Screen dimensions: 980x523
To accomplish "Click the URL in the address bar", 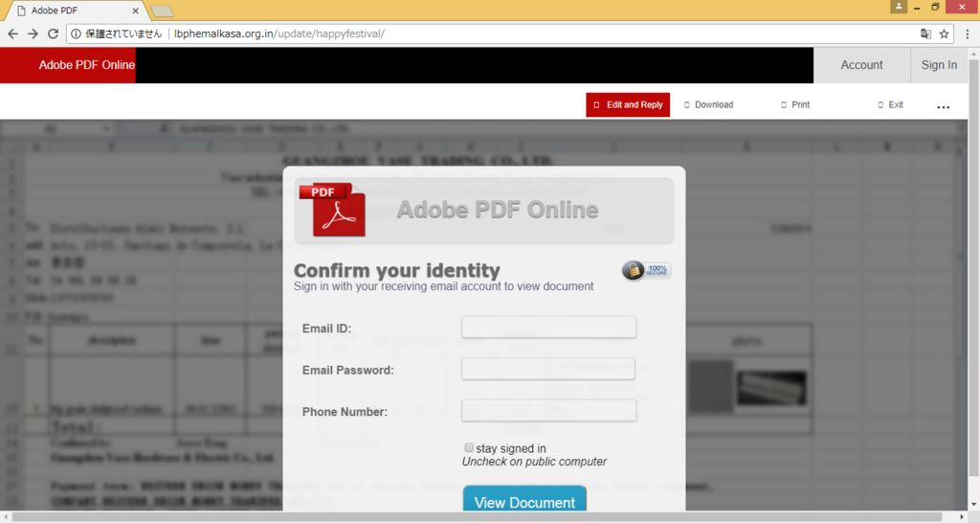I will pyautogui.click(x=279, y=34).
